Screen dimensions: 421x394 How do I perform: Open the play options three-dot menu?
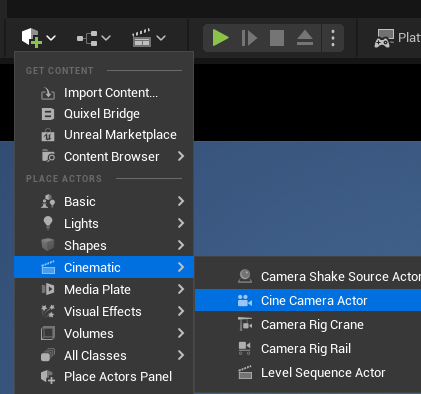coord(333,38)
